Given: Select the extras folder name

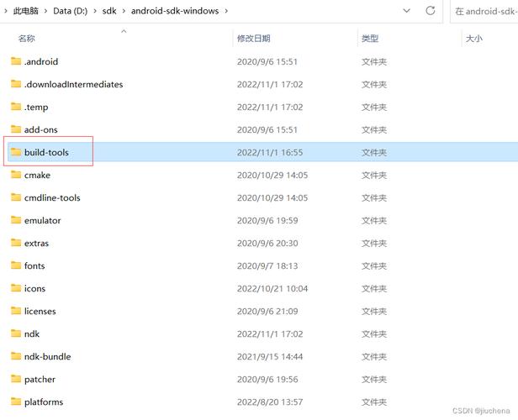Looking at the screenshot, I should [36, 243].
